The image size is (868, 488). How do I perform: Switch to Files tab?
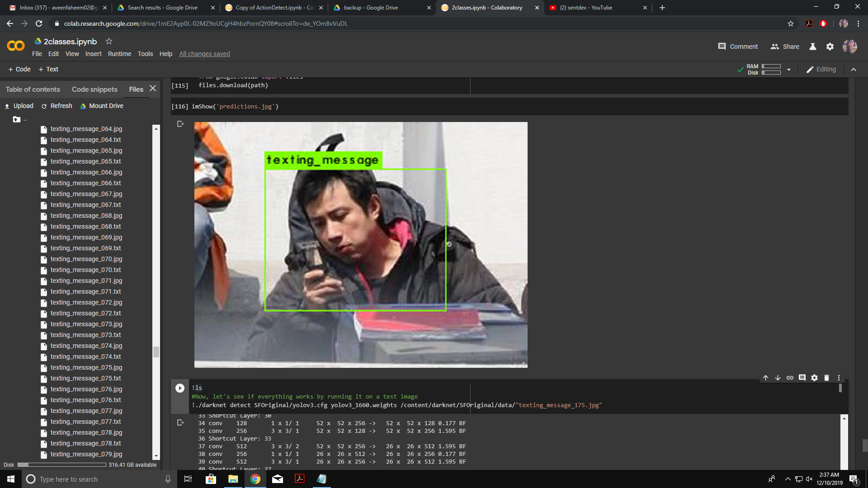(x=136, y=89)
